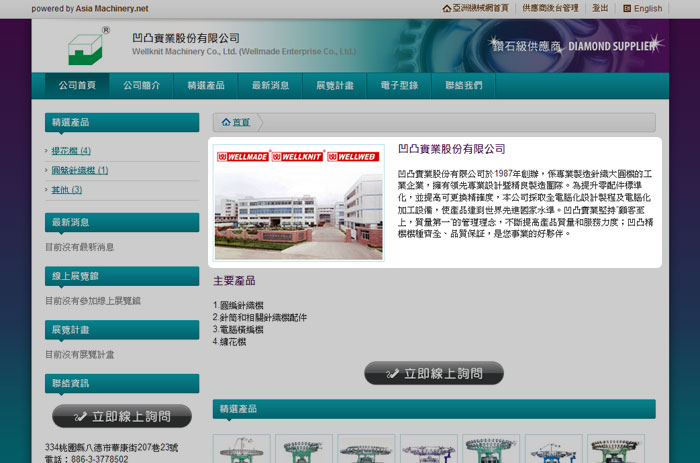
Task: Open the seventh featured product thumbnail
Action: [x=616, y=448]
